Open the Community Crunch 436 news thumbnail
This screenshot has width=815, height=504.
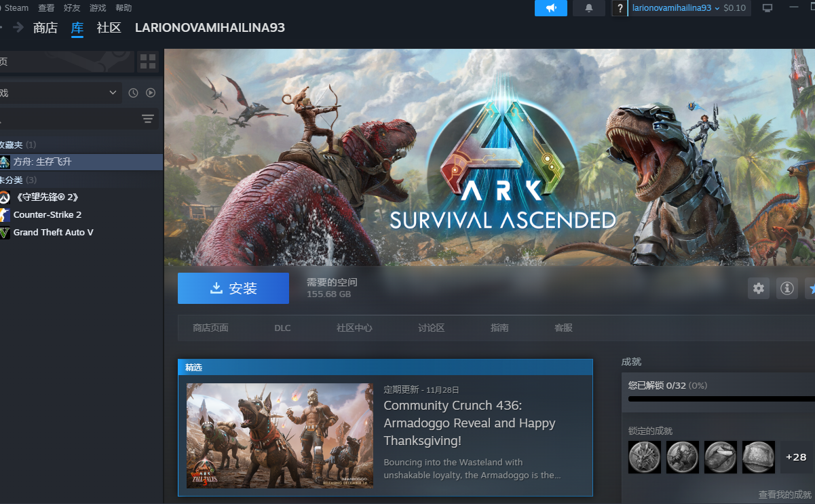point(280,435)
